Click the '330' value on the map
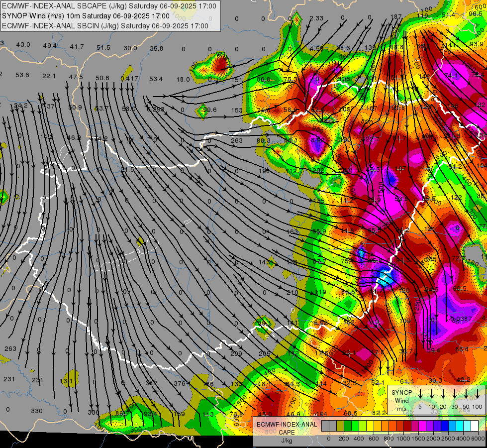The height and width of the screenshot is (448, 487). pyautogui.click(x=37, y=411)
